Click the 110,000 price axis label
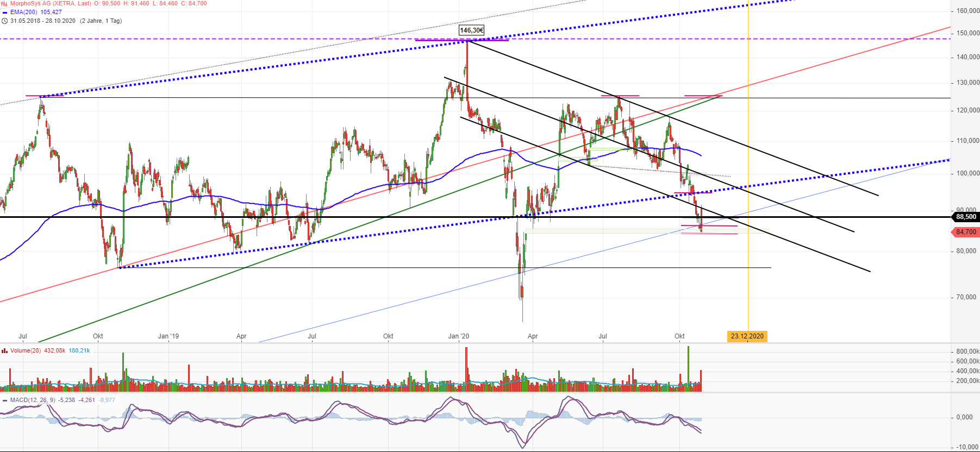 [x=968, y=141]
